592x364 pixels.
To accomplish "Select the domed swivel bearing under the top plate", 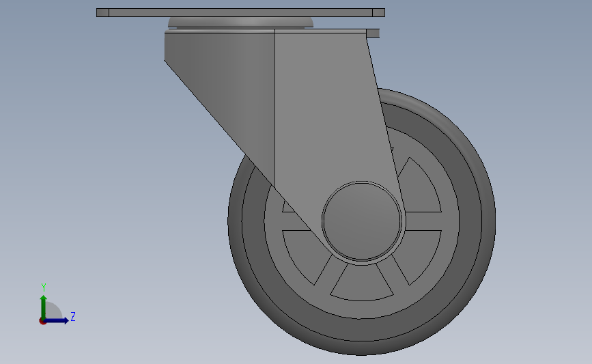I will [240, 23].
